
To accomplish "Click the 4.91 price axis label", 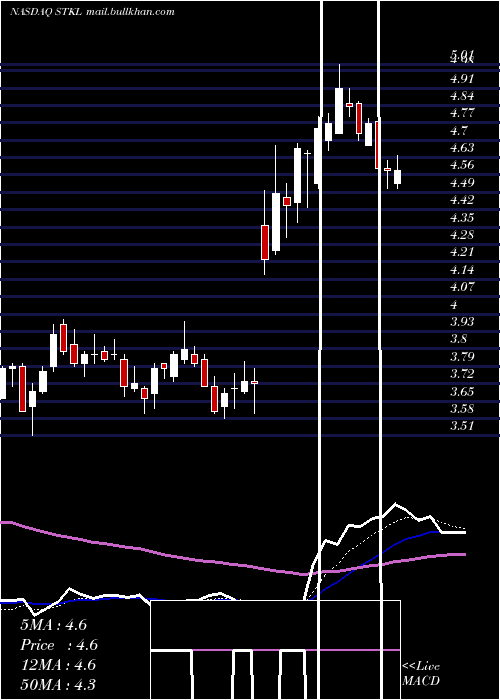I will point(461,79).
